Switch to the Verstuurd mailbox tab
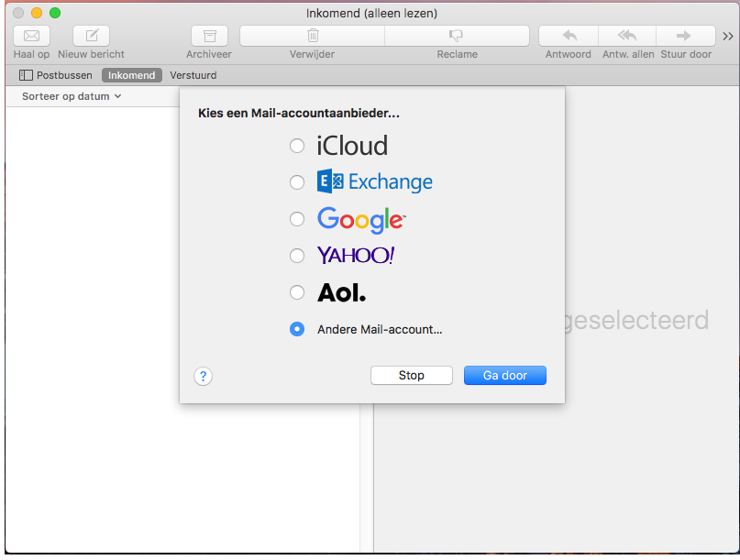The image size is (740, 560). (x=193, y=75)
